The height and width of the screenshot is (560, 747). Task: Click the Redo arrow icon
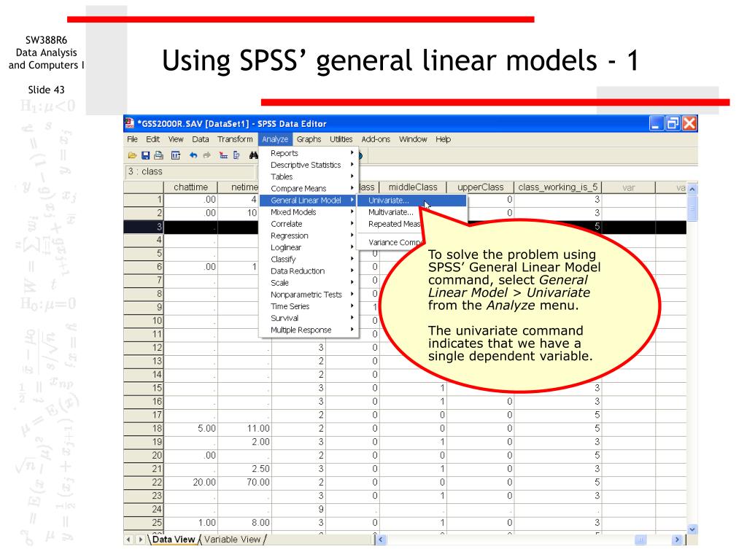[206, 155]
